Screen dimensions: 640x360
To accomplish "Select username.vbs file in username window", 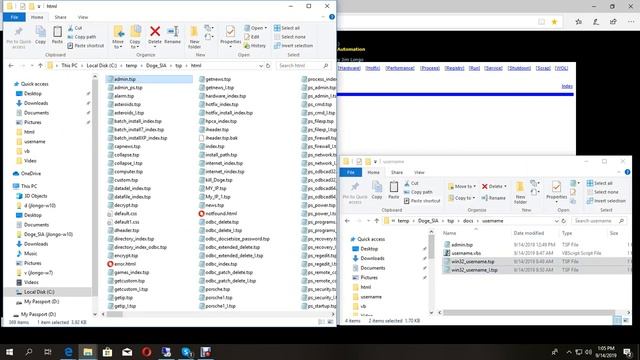I will [x=466, y=253].
